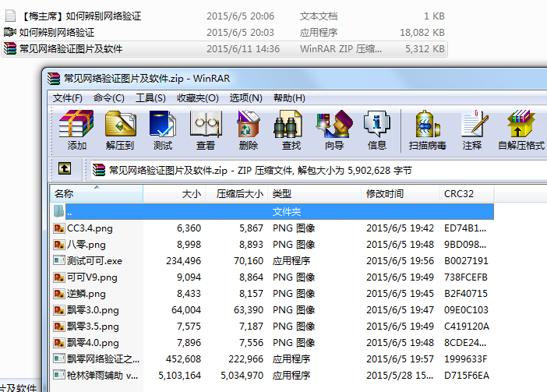This screenshot has width=547, height=392.
Task: Open the 选项(N) menu
Action: (245, 98)
